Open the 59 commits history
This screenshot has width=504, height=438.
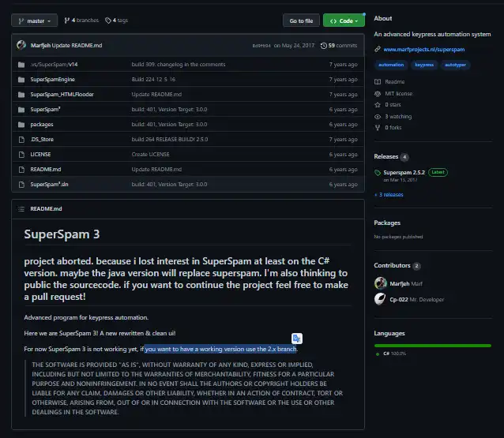point(339,46)
